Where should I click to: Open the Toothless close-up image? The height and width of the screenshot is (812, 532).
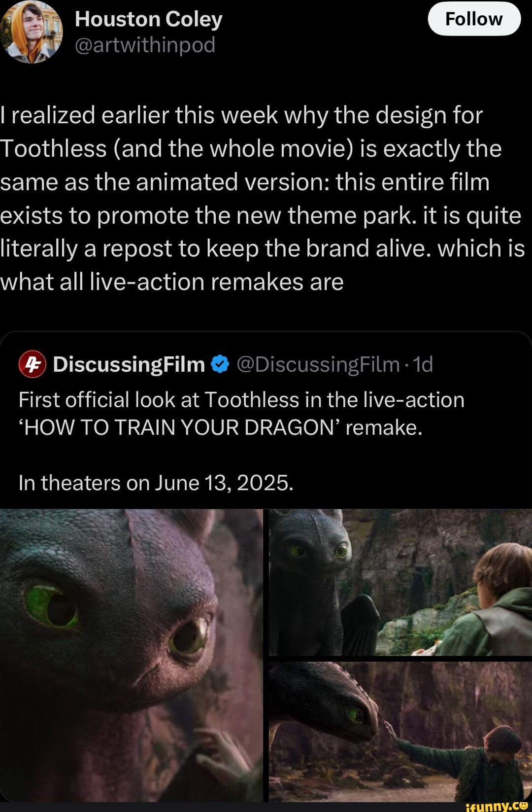pos(131,655)
